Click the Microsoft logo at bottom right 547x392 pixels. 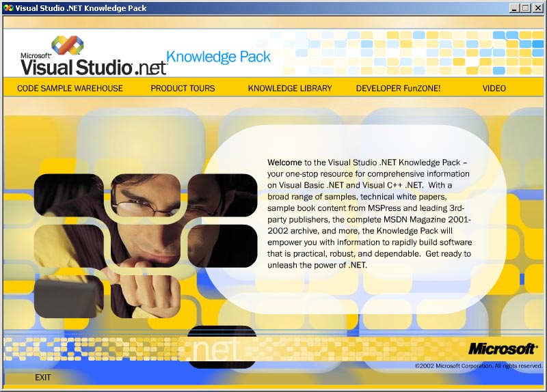point(503,349)
